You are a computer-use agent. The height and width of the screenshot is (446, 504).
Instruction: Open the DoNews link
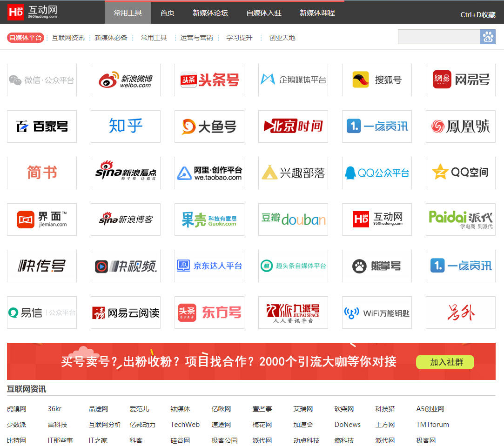click(x=348, y=425)
